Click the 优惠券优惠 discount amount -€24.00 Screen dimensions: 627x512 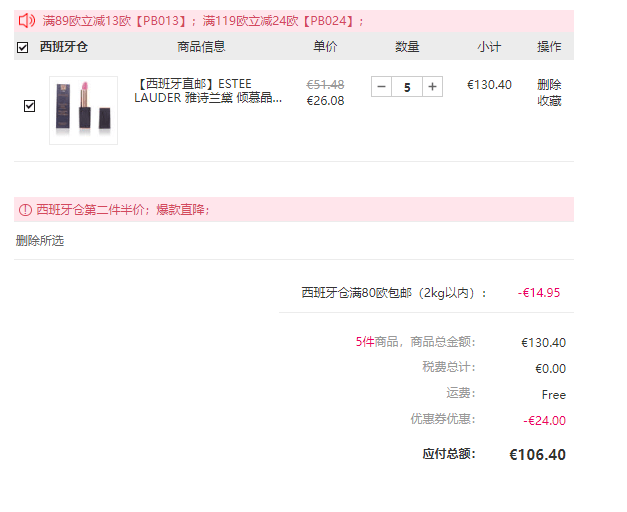click(544, 420)
